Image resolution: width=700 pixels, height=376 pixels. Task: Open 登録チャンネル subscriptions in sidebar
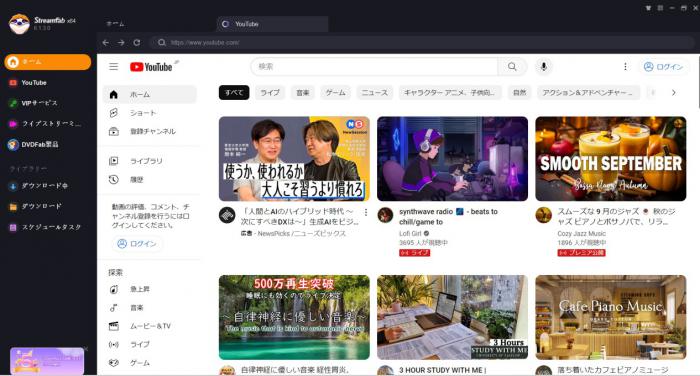[x=150, y=131]
